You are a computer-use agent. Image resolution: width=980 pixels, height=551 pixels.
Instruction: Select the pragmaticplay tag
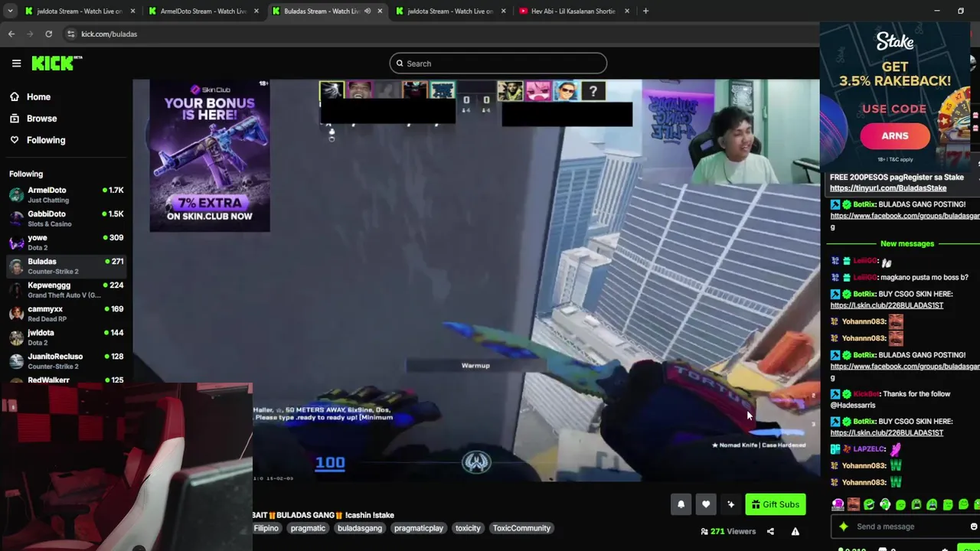tap(418, 528)
